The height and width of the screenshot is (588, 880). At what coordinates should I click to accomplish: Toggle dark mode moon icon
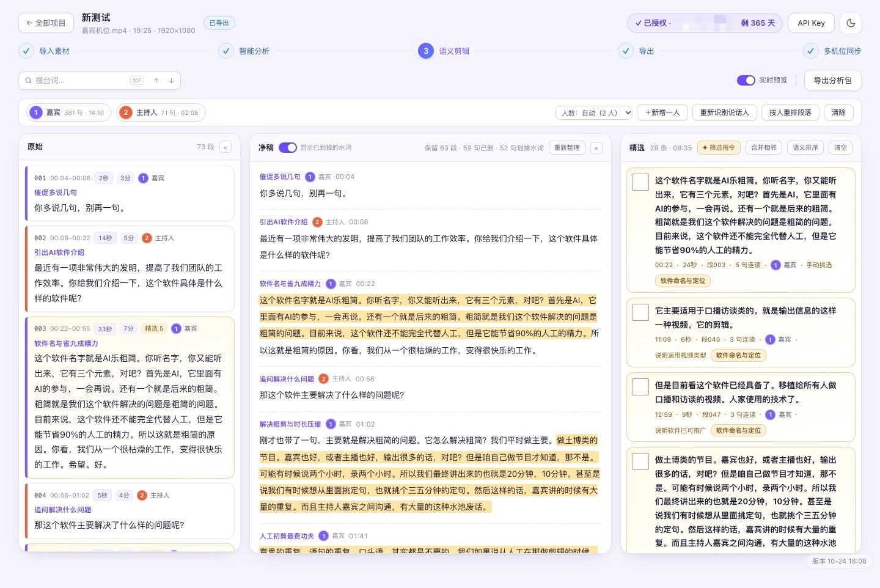click(x=851, y=23)
